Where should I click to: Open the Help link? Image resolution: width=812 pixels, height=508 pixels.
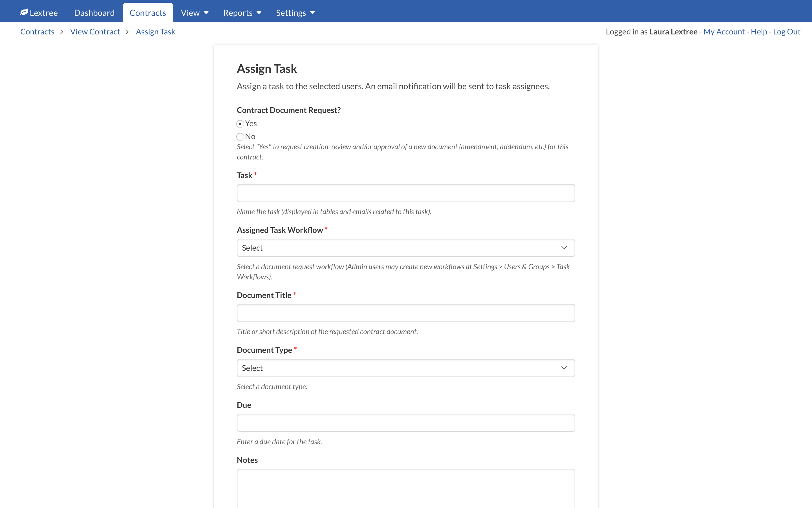pos(759,32)
